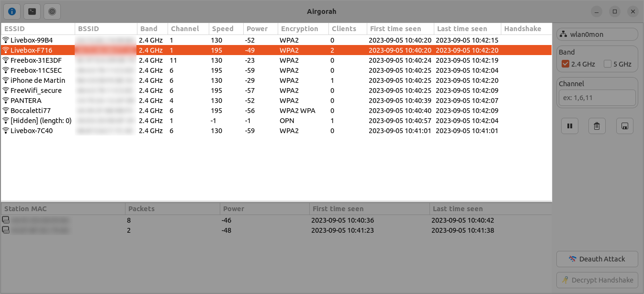Click the info icon in the toolbar
Screen dimensions: 644x294
point(11,11)
